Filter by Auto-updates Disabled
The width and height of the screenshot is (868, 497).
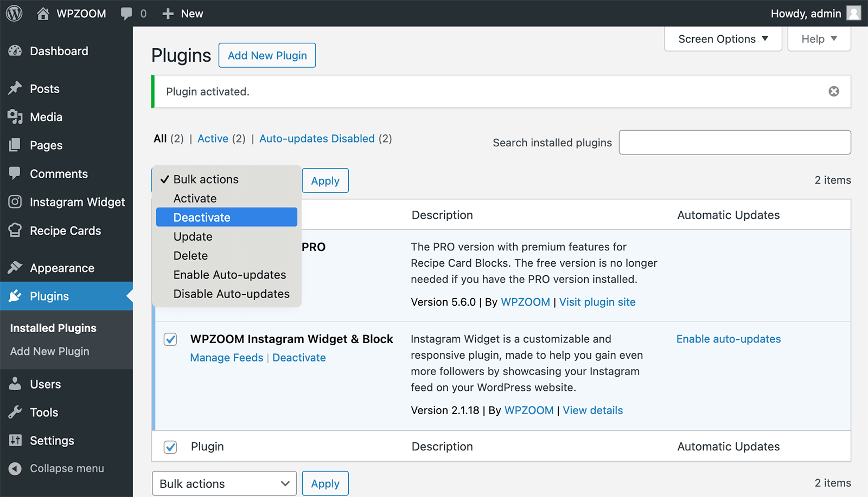pos(317,139)
